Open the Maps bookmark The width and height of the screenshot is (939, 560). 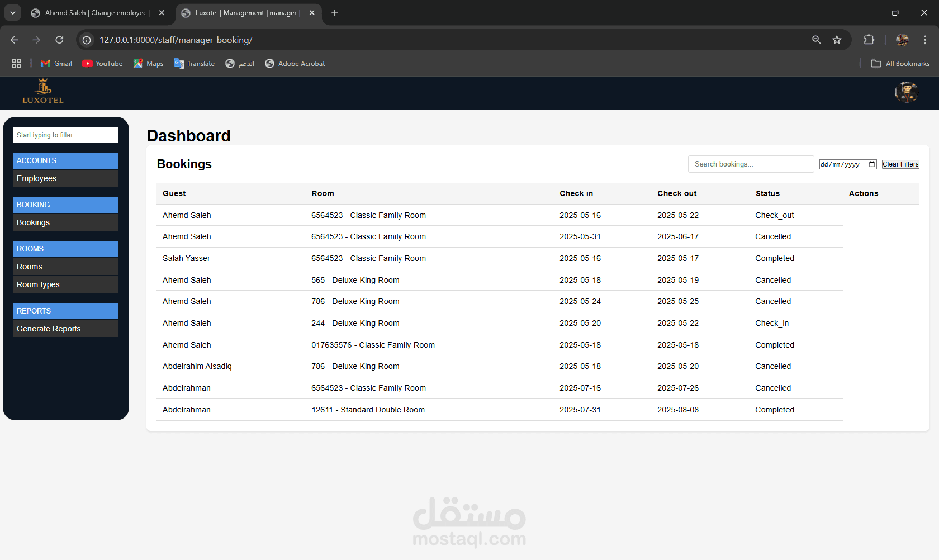(148, 64)
